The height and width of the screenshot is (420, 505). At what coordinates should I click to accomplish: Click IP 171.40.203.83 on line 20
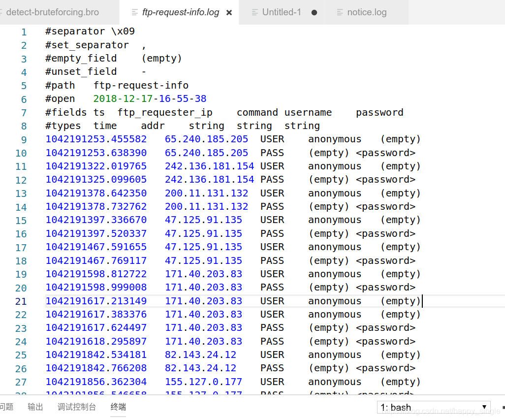[x=204, y=287]
